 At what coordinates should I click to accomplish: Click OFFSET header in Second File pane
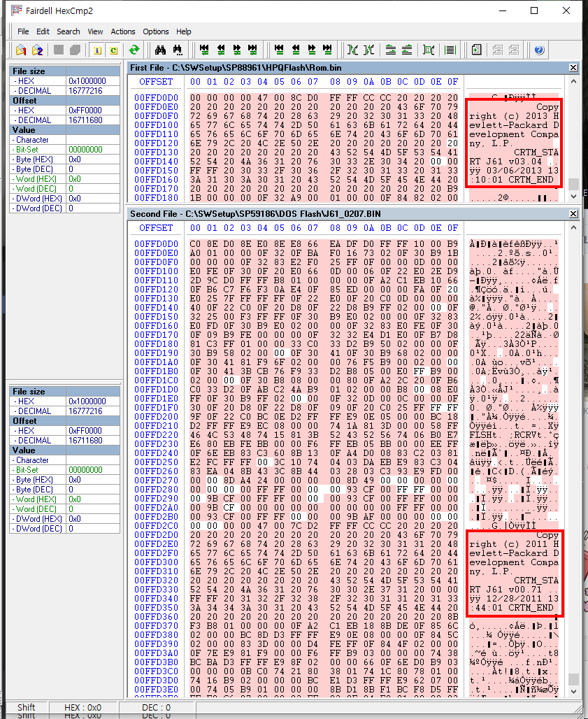coord(156,228)
